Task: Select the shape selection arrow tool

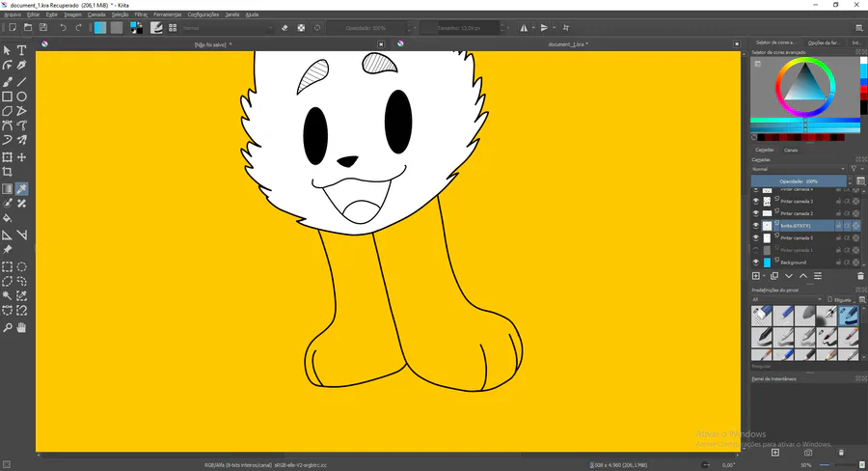Action: tap(7, 50)
